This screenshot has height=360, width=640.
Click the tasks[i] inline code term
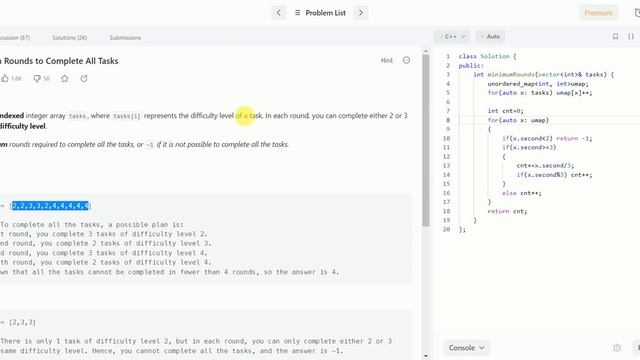click(127, 116)
